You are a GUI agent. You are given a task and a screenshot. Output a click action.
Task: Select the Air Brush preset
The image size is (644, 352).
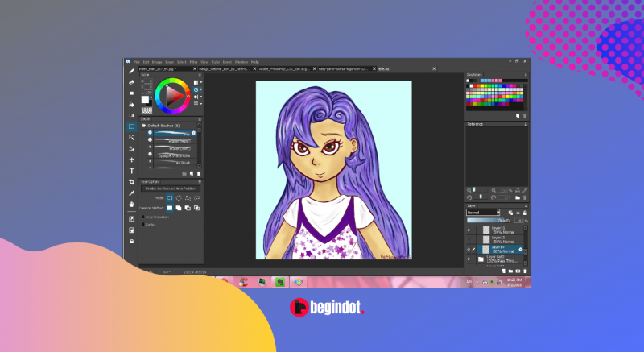pyautogui.click(x=172, y=163)
